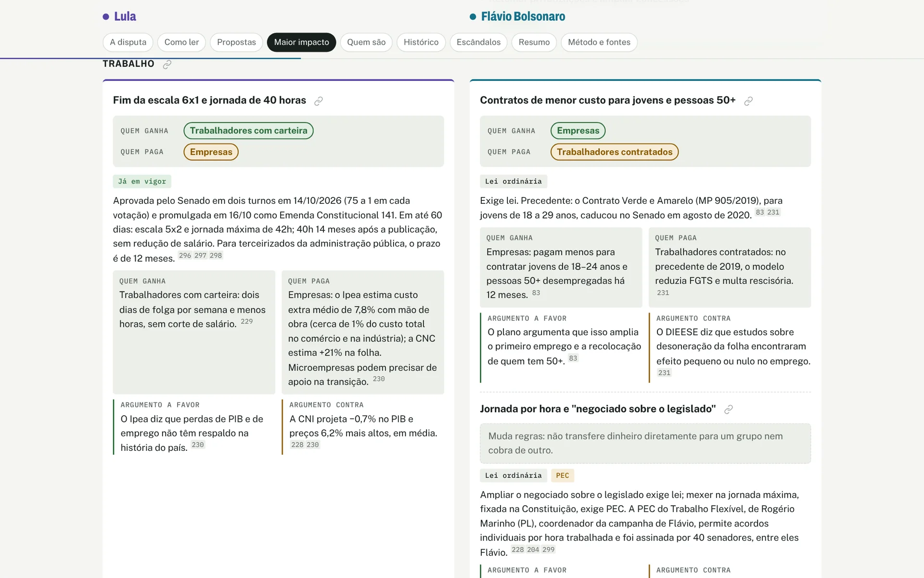Open footnote 231 after Senado em agosto de 2020
Viewport: 924px width, 578px height.
pyautogui.click(x=773, y=212)
